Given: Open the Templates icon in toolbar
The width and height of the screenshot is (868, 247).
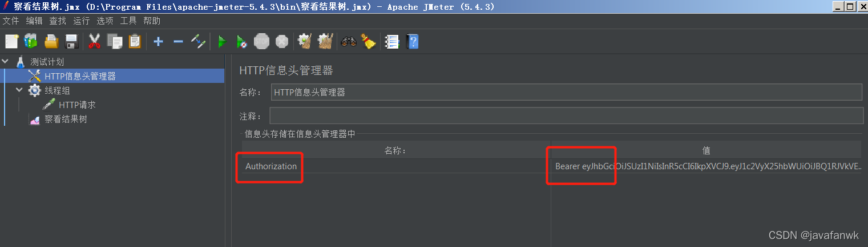Looking at the screenshot, I should pos(31,41).
